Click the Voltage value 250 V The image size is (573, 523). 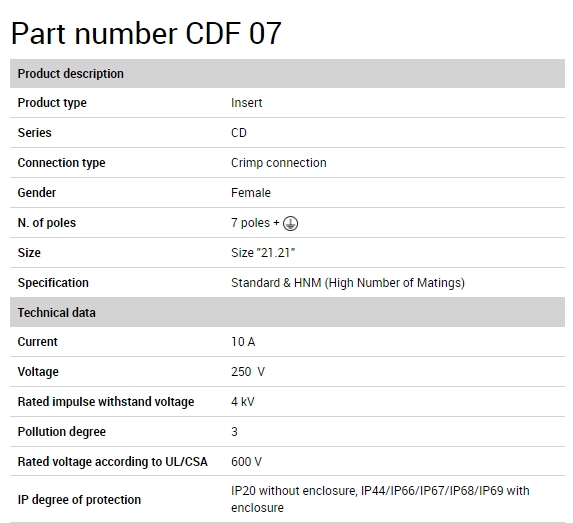coord(248,372)
